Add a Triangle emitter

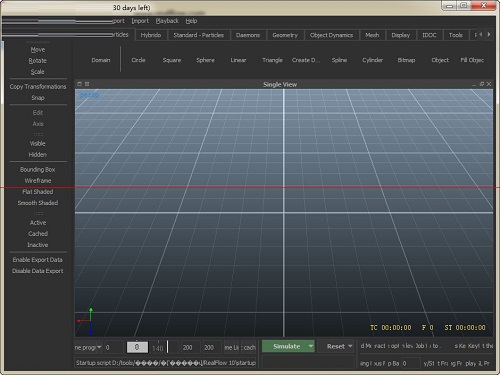pyautogui.click(x=272, y=60)
